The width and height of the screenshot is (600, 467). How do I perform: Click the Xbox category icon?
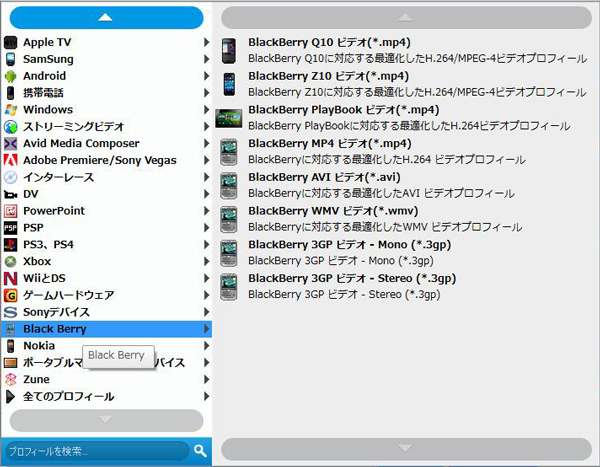pos(11,262)
